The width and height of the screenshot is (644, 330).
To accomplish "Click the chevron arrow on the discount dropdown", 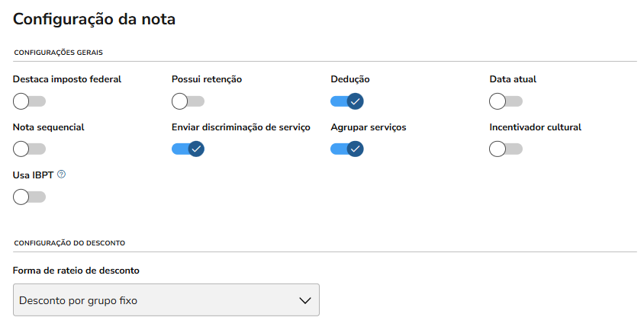I will point(304,300).
